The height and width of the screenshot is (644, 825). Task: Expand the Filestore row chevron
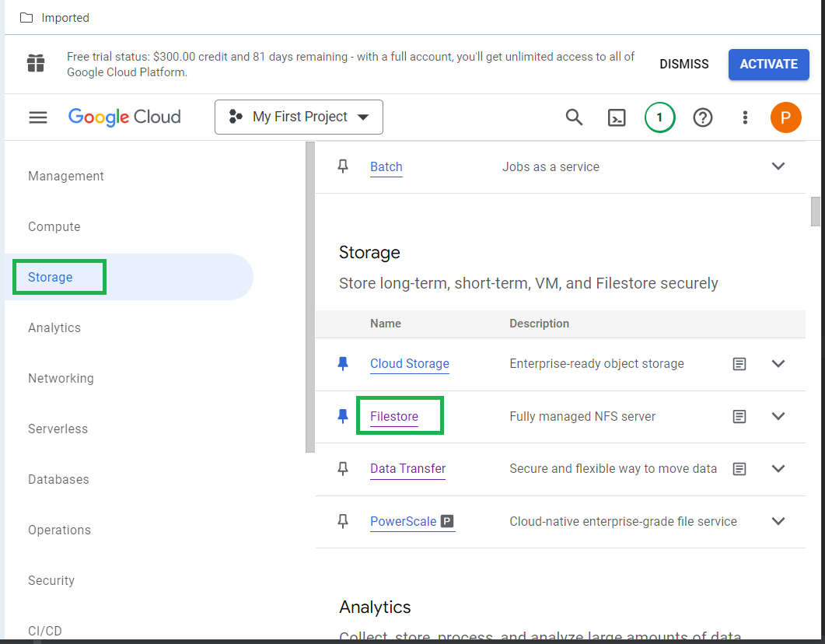pyautogui.click(x=778, y=416)
